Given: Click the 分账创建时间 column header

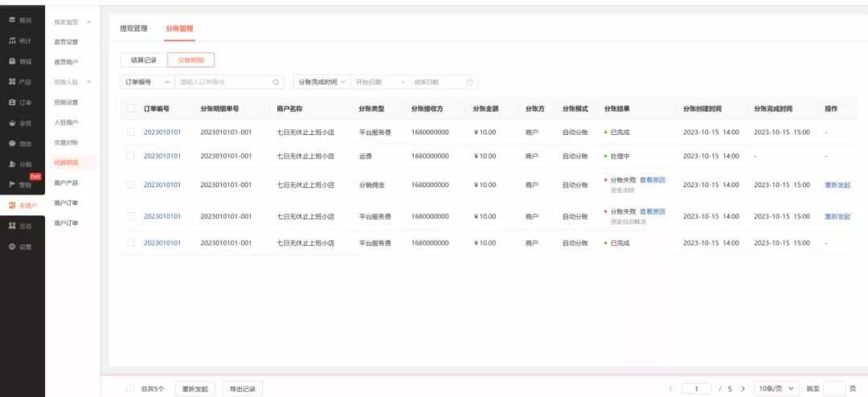Looking at the screenshot, I should [x=702, y=108].
